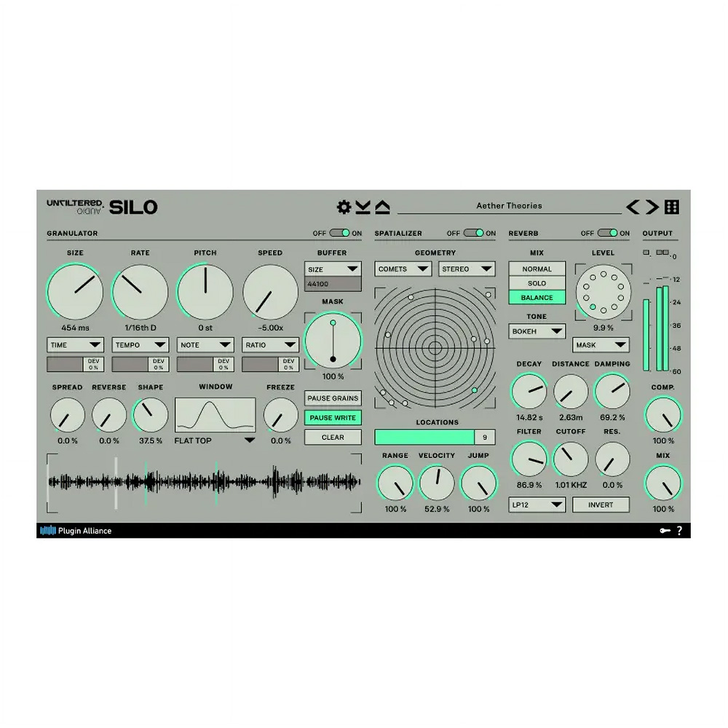Click the FREEZE knob
Image resolution: width=728 pixels, height=728 pixels.
click(x=280, y=415)
